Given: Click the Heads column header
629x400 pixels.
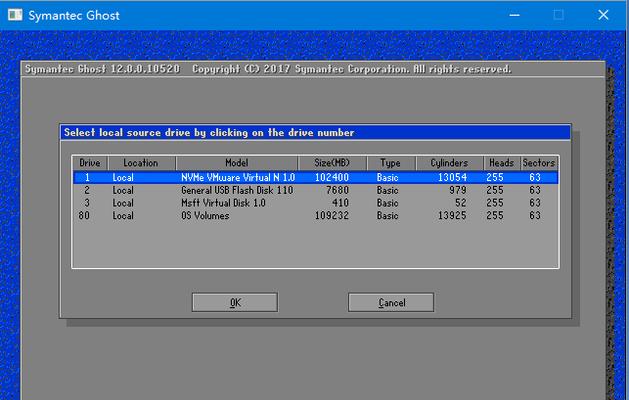Looking at the screenshot, I should click(501, 163).
